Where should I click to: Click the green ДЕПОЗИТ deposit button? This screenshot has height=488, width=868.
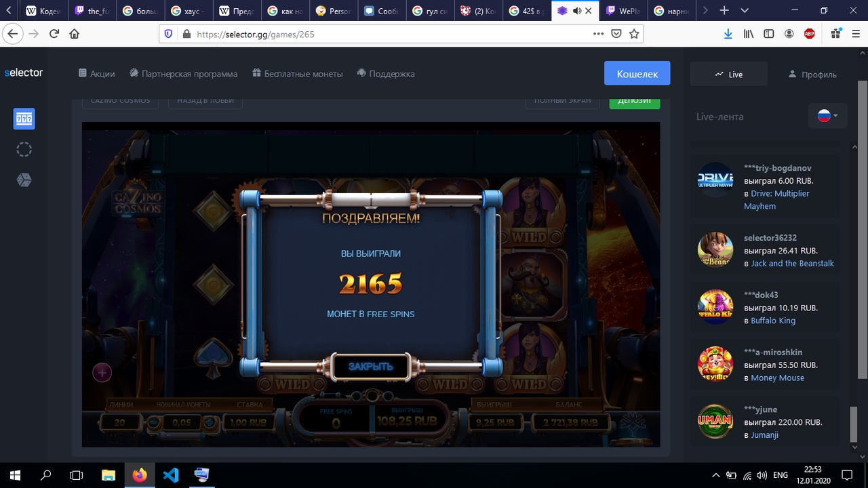[x=635, y=100]
